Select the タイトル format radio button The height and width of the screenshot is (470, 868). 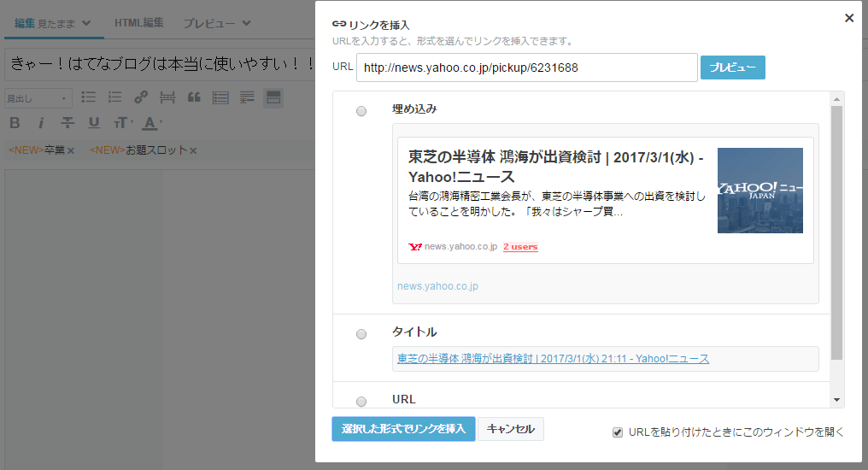pyautogui.click(x=361, y=334)
